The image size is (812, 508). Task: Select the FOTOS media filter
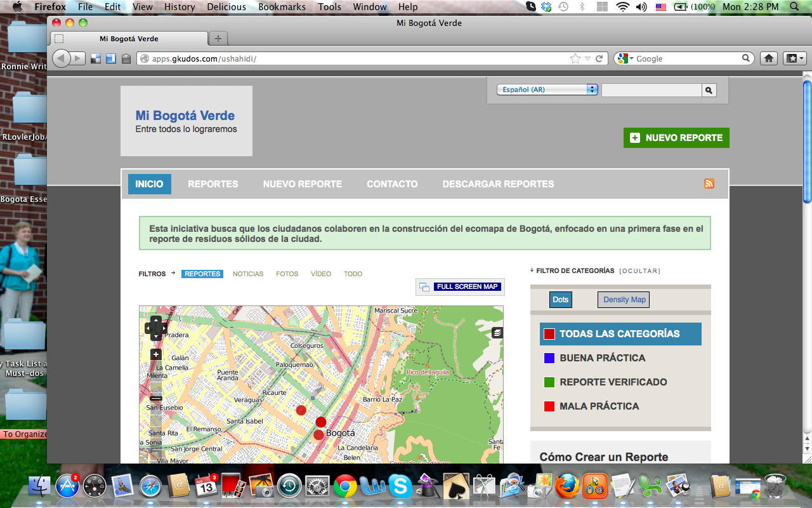point(287,274)
